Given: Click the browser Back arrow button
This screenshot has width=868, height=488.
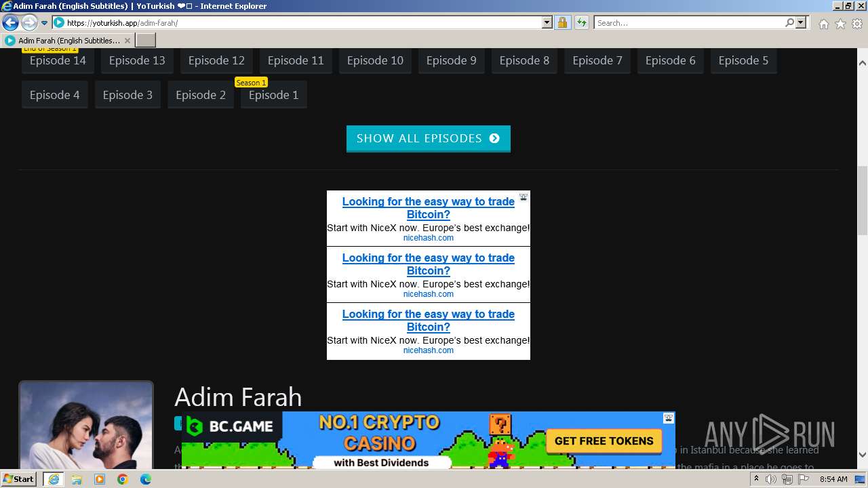Looking at the screenshot, I should coord(10,23).
